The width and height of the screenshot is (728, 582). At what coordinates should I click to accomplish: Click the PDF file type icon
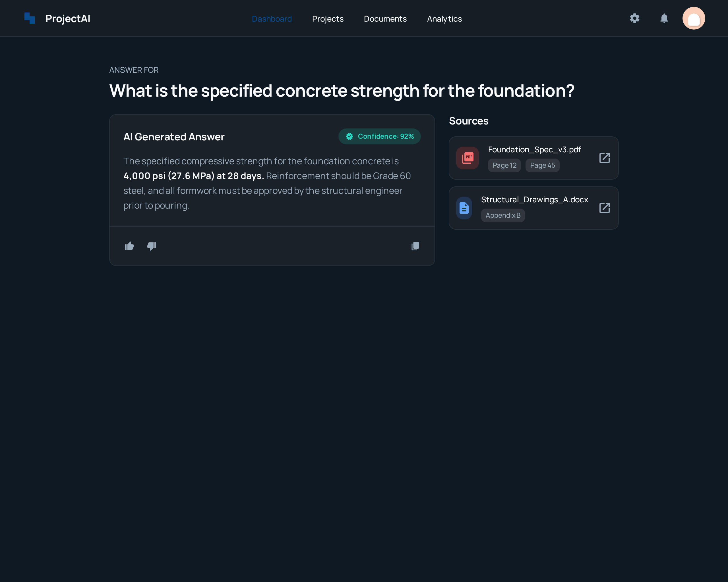pos(468,157)
